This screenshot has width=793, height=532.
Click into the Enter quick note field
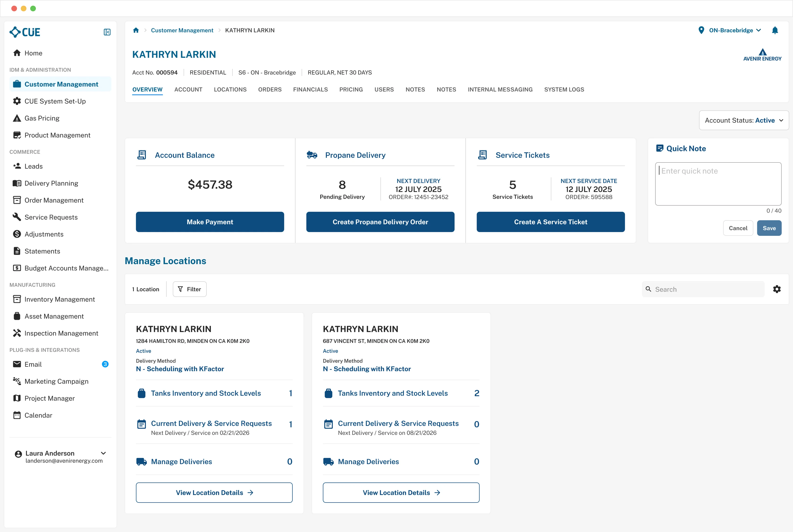click(x=718, y=183)
